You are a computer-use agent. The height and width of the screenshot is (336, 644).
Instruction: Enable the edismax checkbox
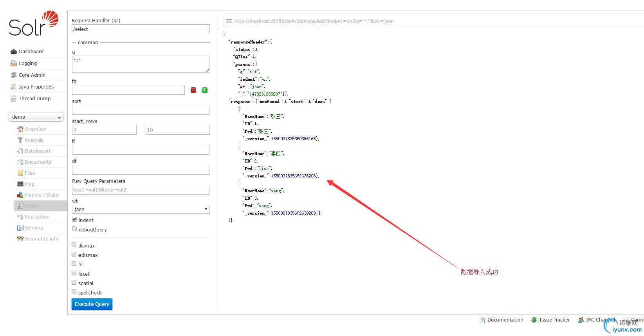click(x=74, y=255)
